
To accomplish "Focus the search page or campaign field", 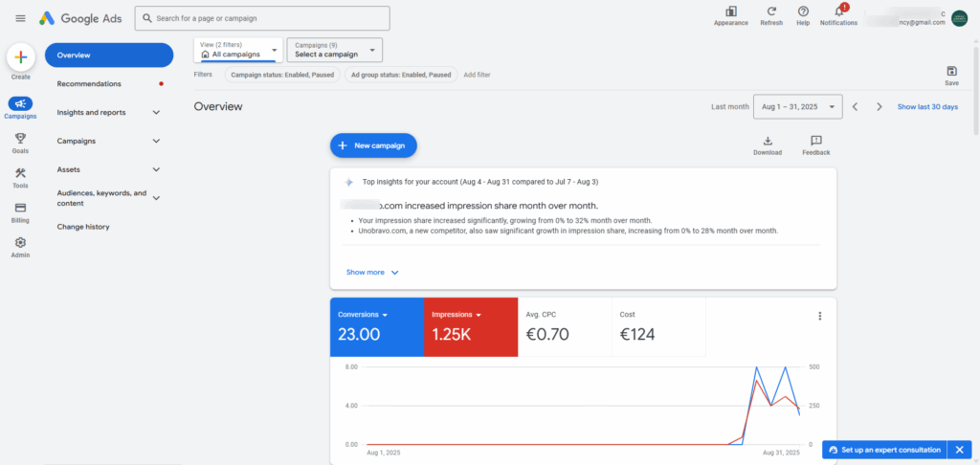I will tap(262, 18).
